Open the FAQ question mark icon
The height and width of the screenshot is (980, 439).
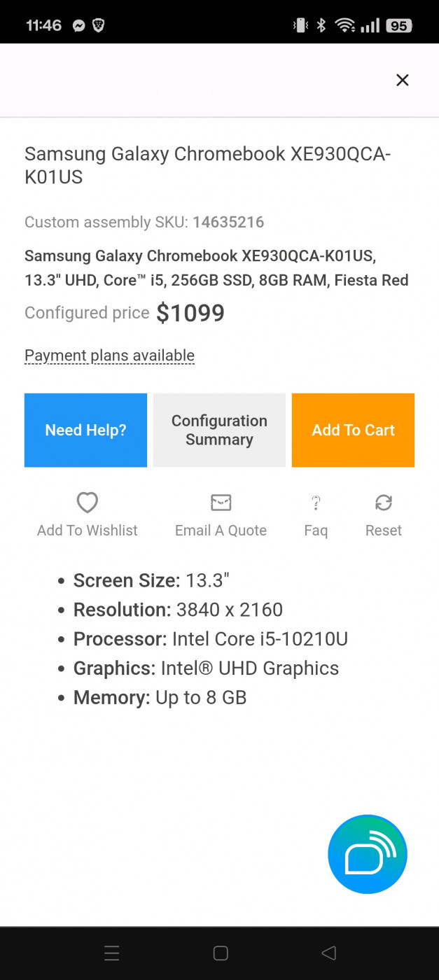coord(316,502)
